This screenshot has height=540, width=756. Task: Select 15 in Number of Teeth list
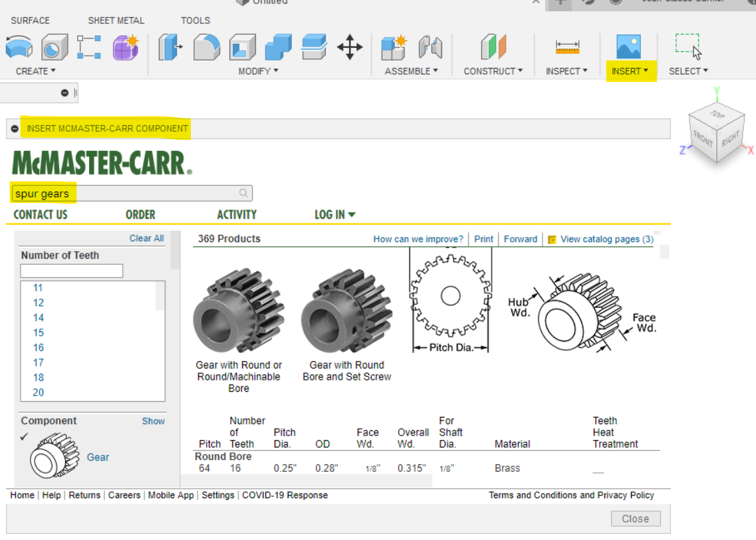(38, 333)
